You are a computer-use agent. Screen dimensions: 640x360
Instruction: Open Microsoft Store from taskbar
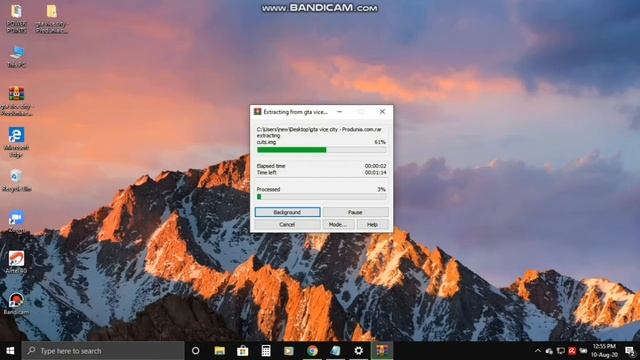243,351
